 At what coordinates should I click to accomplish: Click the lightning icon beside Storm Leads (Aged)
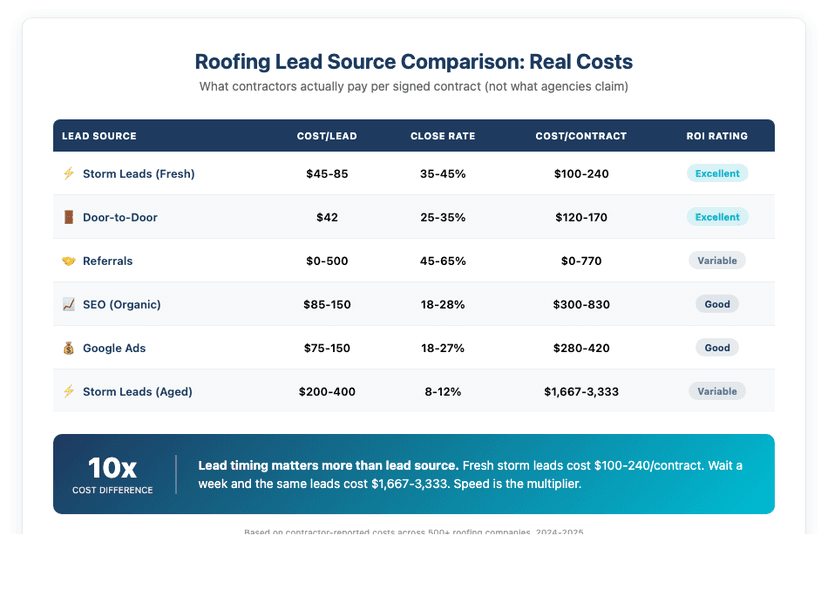[69, 391]
